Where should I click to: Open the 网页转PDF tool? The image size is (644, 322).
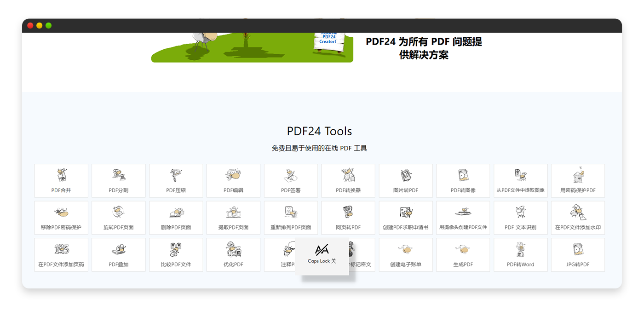348,218
